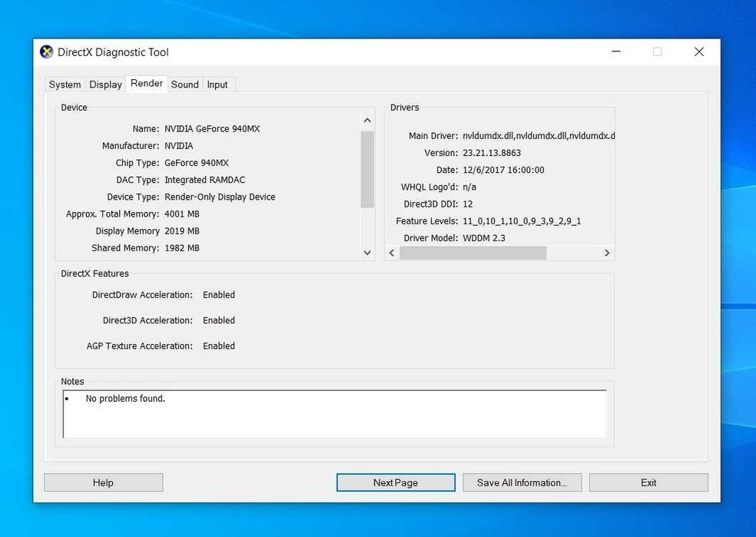756x537 pixels.
Task: Click the 2019 MB display memory value
Action: click(x=182, y=231)
